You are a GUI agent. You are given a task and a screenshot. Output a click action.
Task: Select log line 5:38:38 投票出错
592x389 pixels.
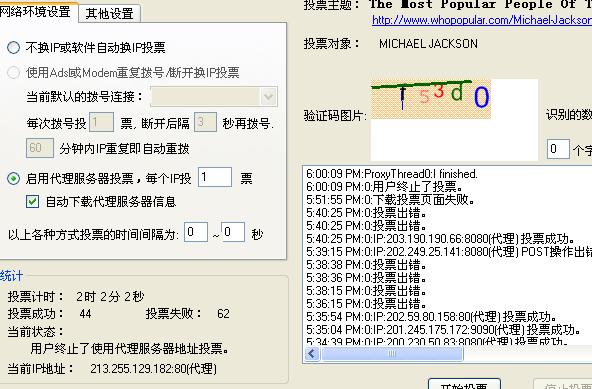point(367,265)
